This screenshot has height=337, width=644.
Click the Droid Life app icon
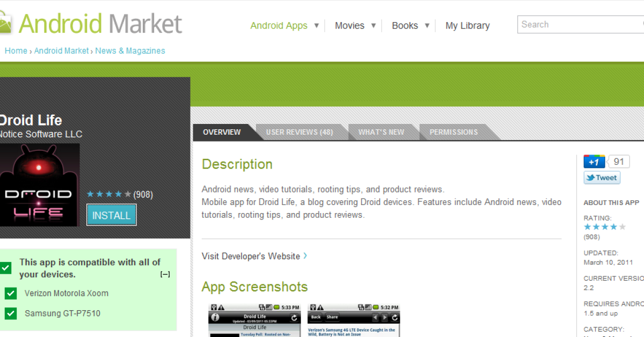[x=39, y=185]
